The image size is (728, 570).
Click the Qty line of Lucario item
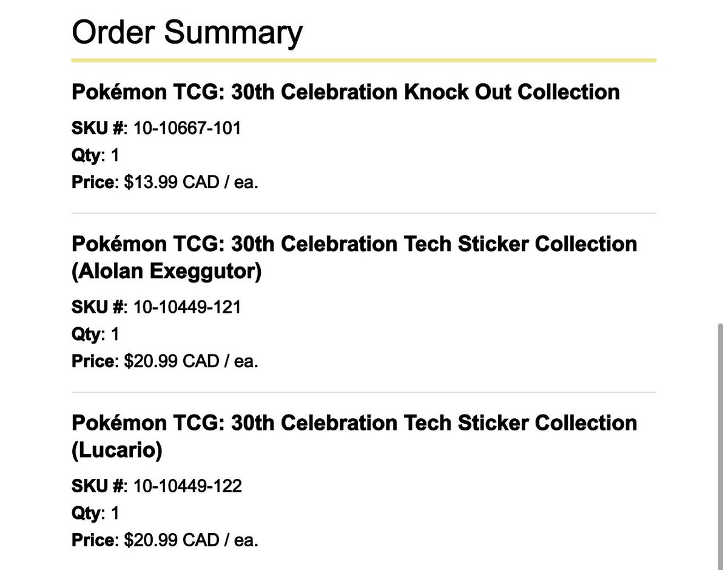pos(95,513)
